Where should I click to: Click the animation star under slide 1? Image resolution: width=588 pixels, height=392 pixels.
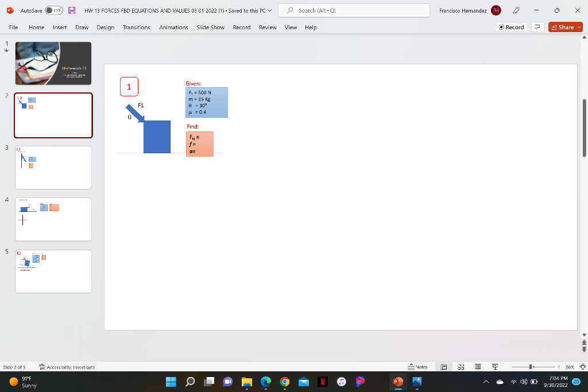[6, 51]
